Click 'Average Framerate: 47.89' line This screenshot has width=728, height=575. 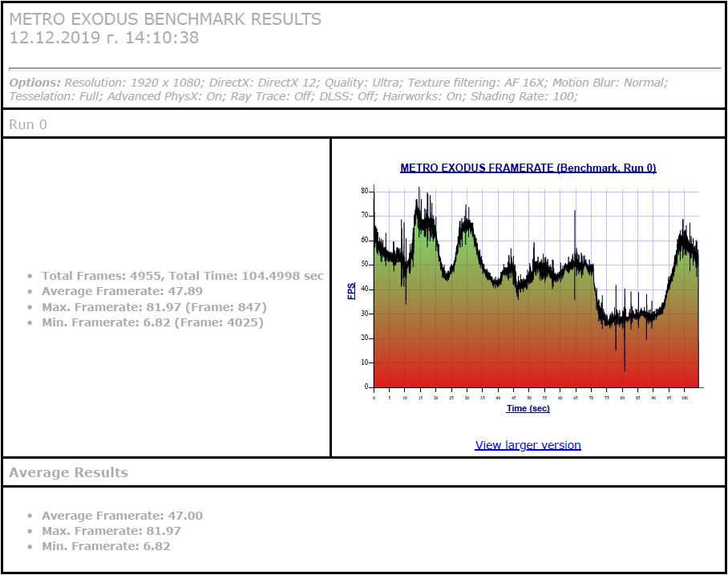(122, 291)
